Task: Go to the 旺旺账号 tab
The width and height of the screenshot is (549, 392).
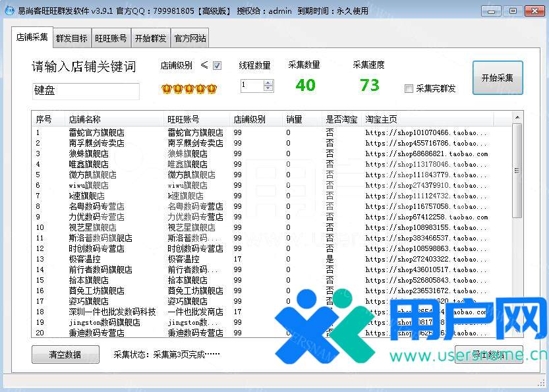Action: (x=111, y=38)
